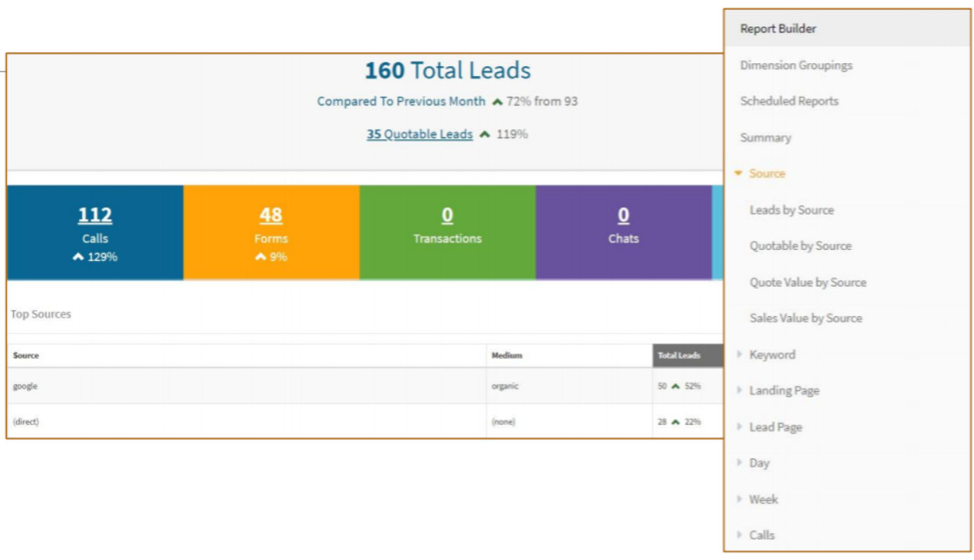Collapse the Source section
974x560 pixels.
point(766,174)
